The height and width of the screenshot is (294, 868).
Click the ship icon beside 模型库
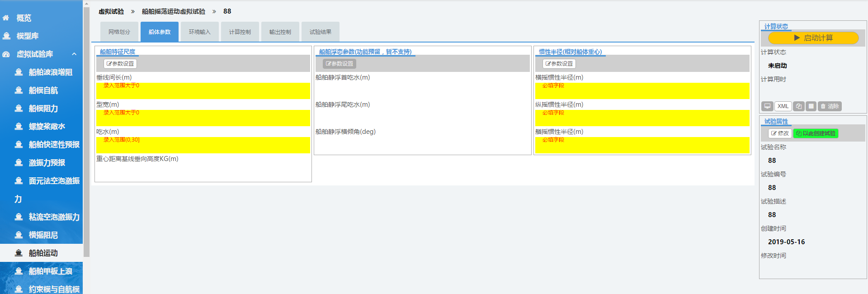coord(6,36)
